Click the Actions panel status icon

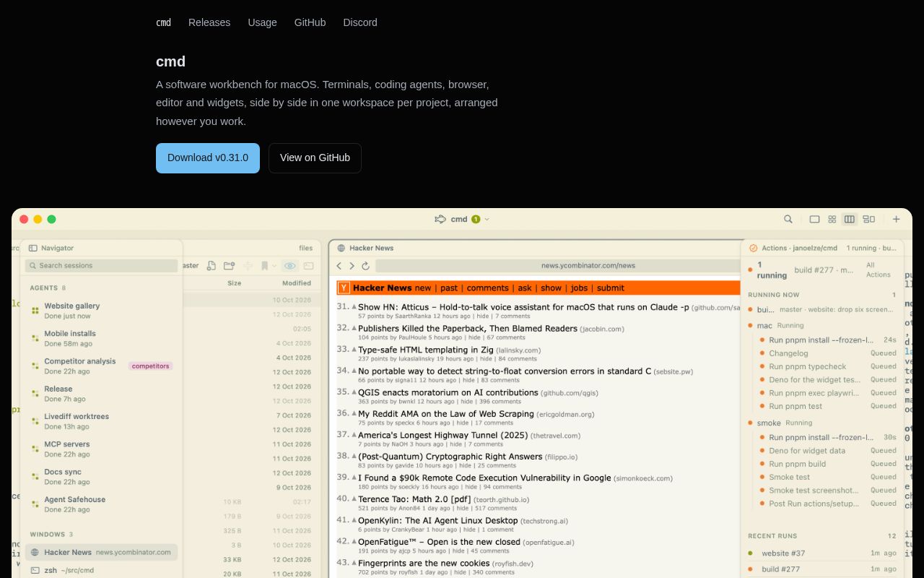tap(754, 248)
